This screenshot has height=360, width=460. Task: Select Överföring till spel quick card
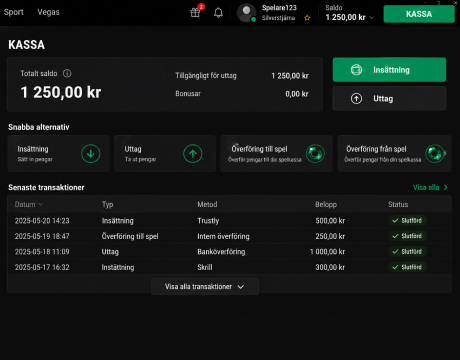coord(276,154)
